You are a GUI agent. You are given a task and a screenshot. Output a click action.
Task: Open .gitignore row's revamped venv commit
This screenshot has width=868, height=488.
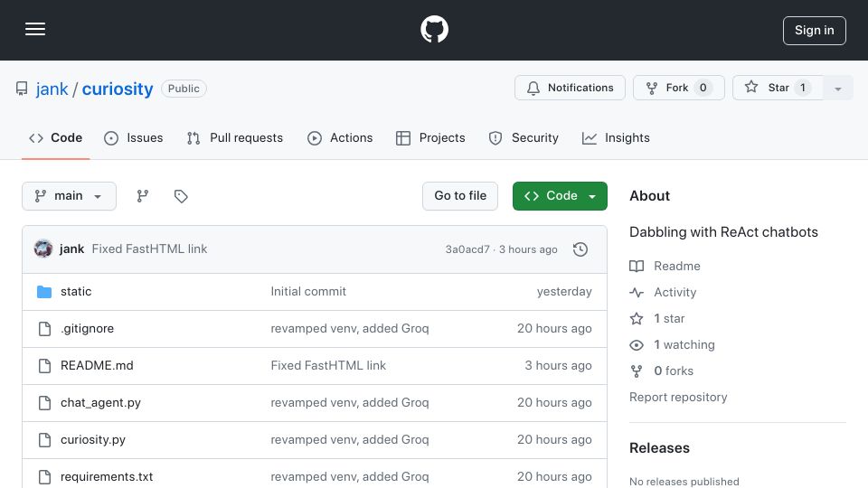[350, 329]
